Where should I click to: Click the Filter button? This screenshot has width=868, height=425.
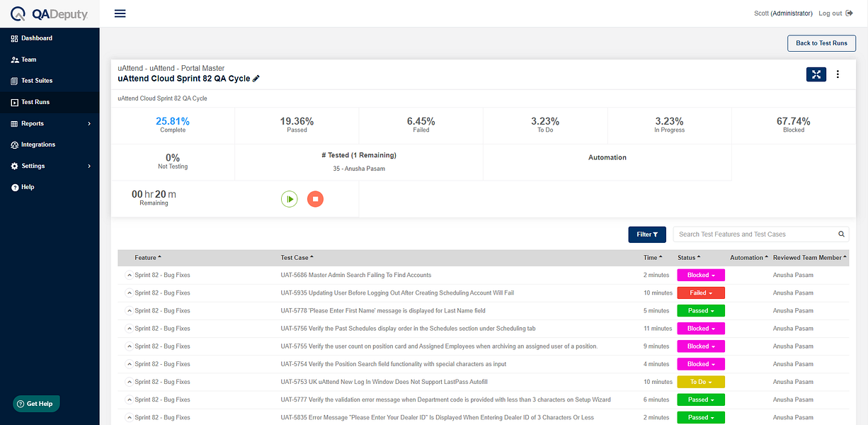647,234
